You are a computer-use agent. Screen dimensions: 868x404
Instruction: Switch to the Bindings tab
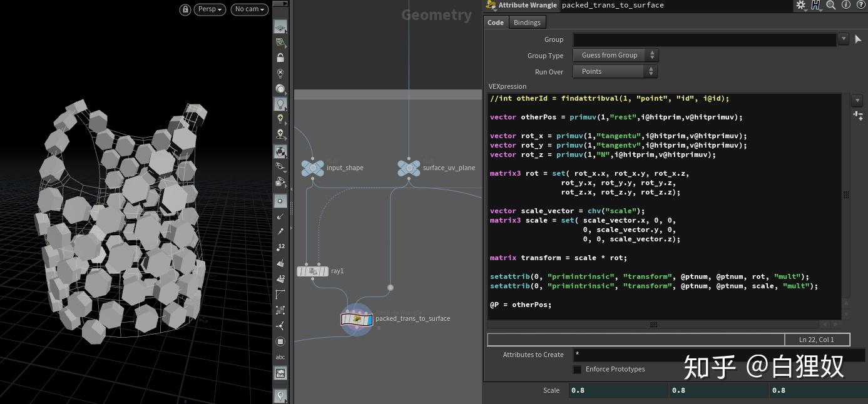click(x=527, y=23)
